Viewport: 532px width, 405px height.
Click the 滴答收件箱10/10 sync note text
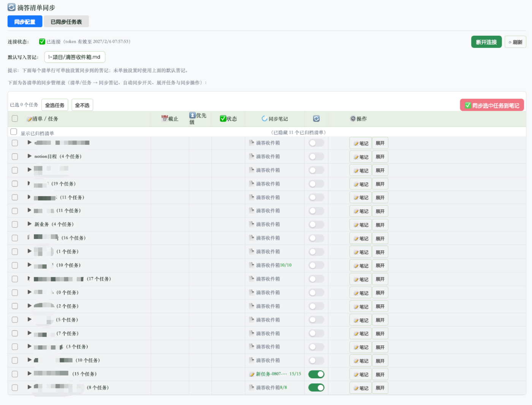pos(274,265)
